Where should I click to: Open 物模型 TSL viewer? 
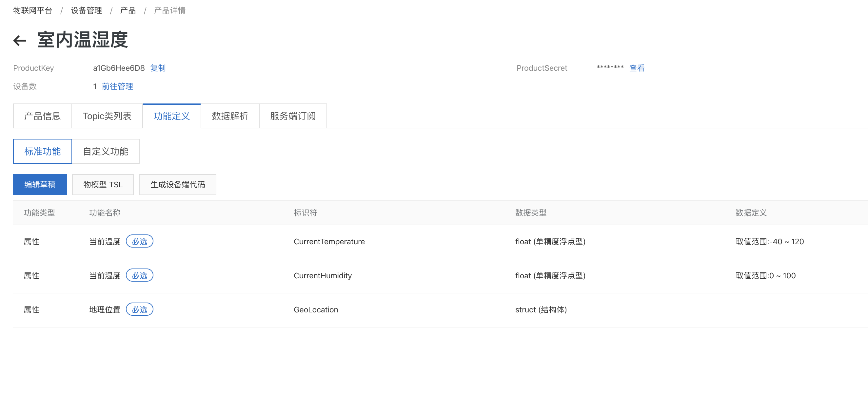tap(103, 185)
